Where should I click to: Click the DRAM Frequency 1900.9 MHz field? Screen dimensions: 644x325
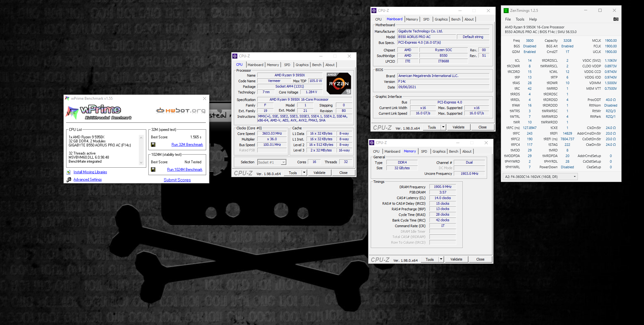tap(443, 187)
